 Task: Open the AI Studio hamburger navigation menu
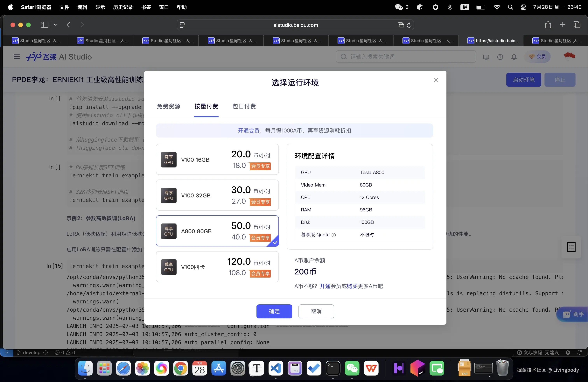pyautogui.click(x=16, y=57)
